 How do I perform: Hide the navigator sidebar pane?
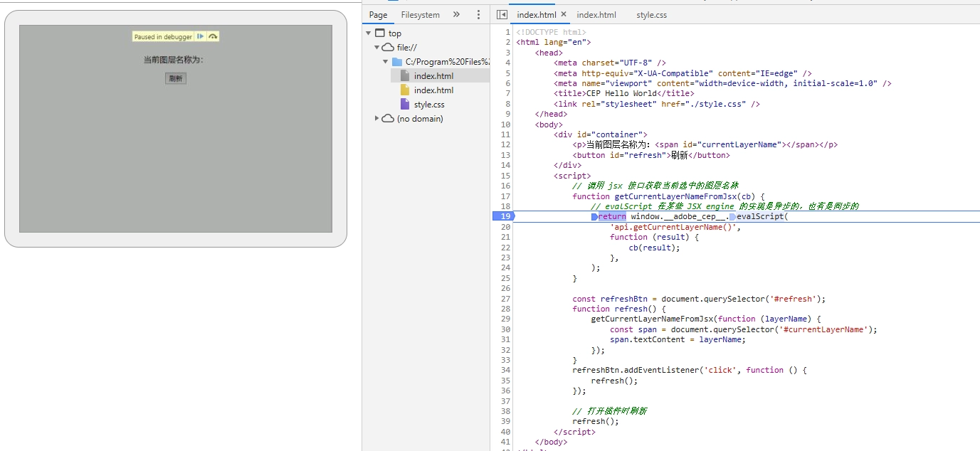point(502,15)
